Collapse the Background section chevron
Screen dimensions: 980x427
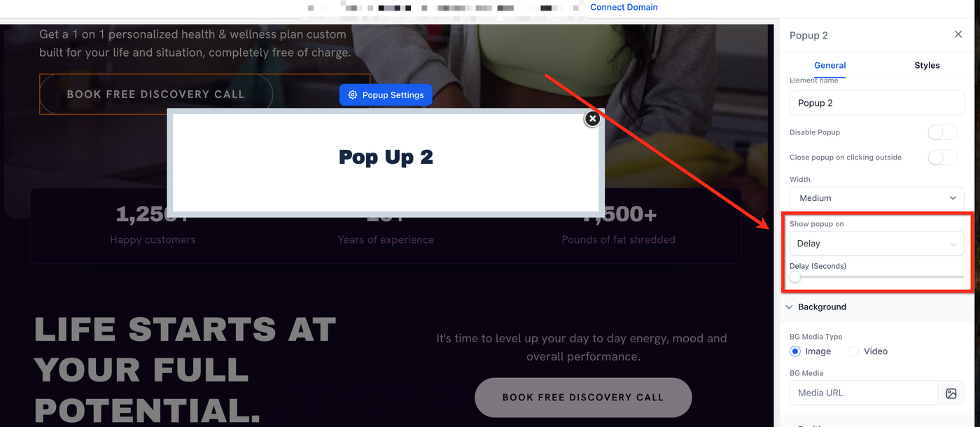point(789,307)
